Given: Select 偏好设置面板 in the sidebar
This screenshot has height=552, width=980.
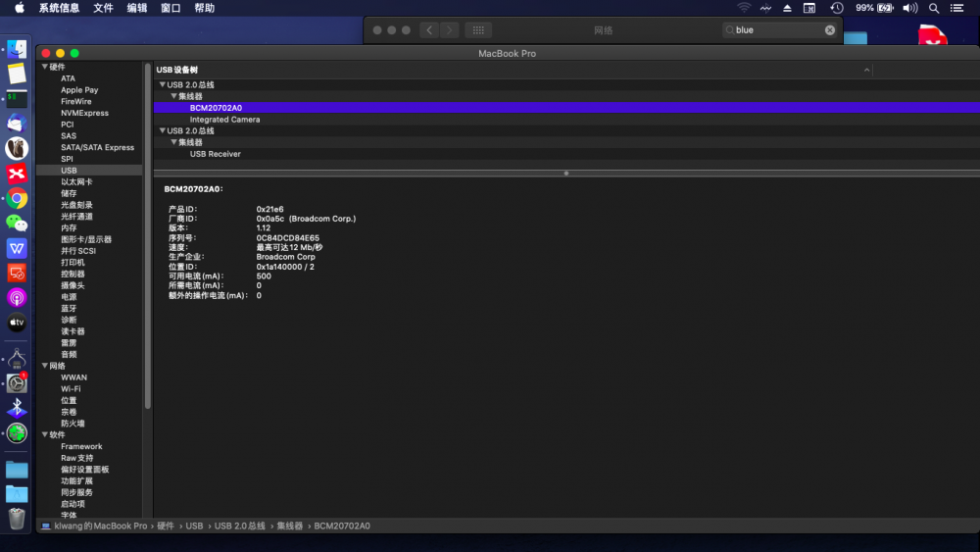Looking at the screenshot, I should pyautogui.click(x=84, y=470).
